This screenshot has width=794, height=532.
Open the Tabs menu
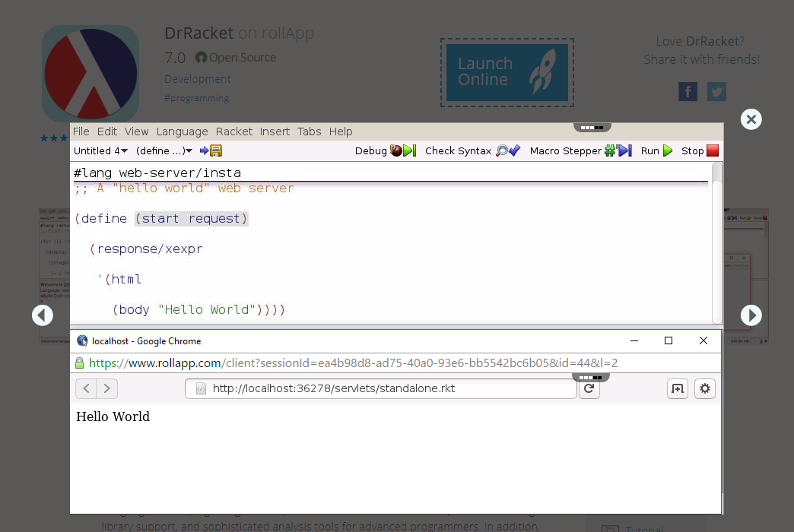[x=309, y=131]
